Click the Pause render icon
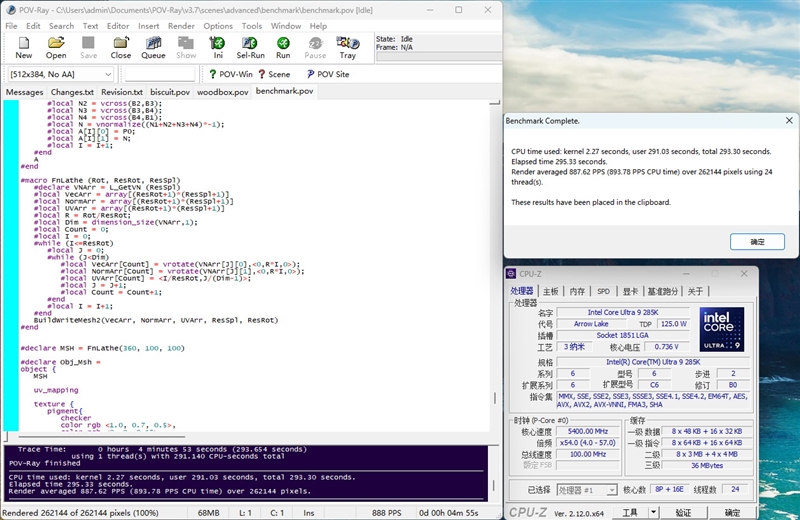This screenshot has width=800, height=520. pos(315,48)
